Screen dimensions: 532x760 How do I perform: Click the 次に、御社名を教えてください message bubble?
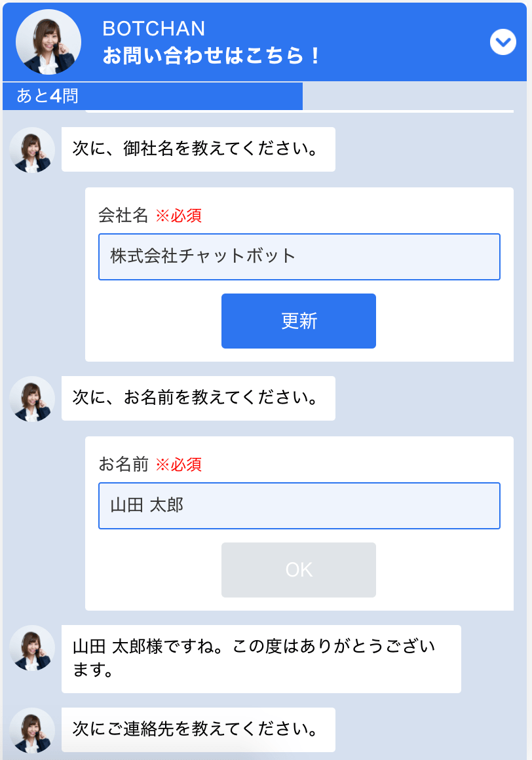click(x=198, y=149)
